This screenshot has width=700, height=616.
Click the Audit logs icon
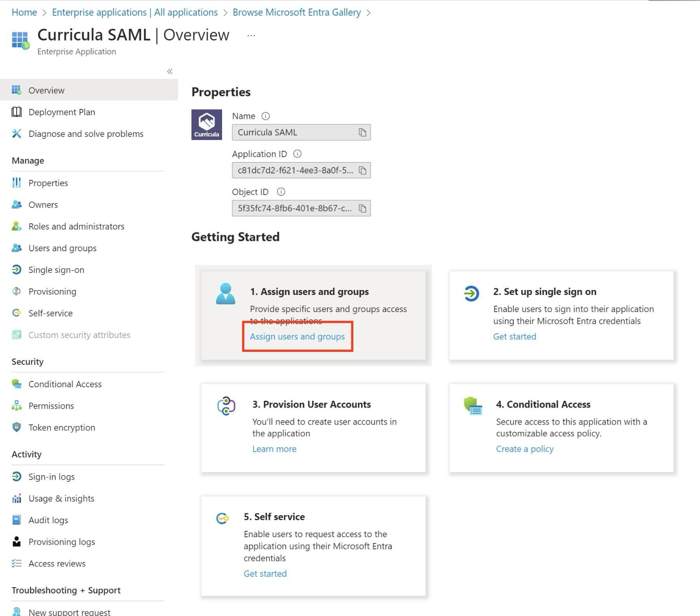[17, 520]
